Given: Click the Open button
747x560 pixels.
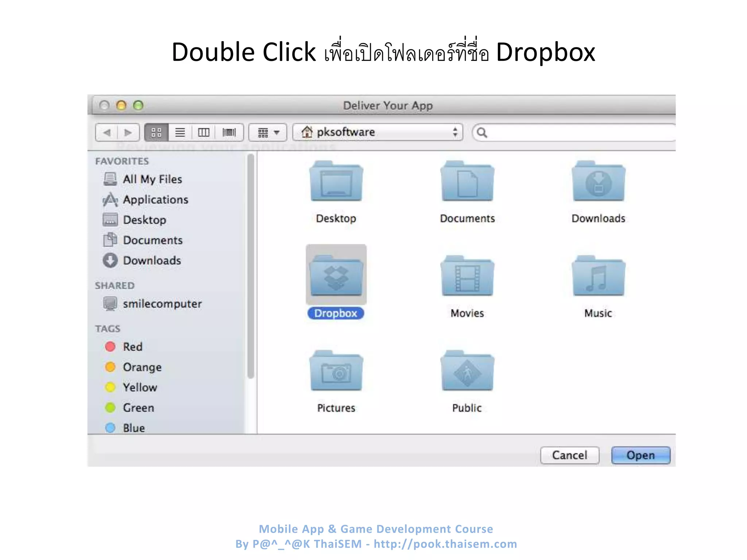Looking at the screenshot, I should coord(641,455).
